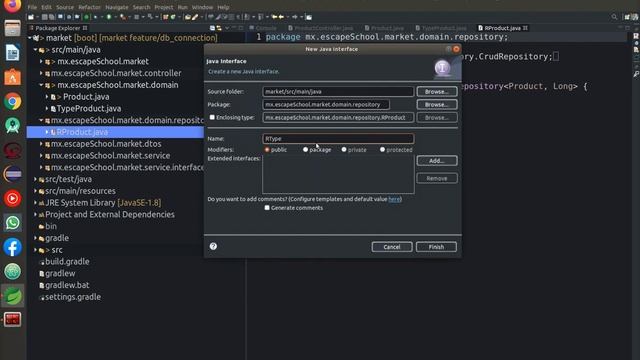Enable the Enclosing type checkbox
640x360 pixels.
coord(212,117)
